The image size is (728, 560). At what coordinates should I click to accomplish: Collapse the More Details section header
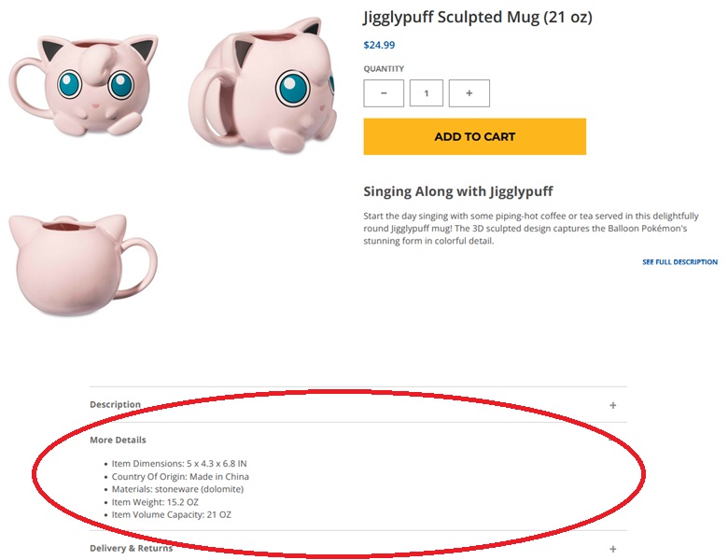[118, 440]
